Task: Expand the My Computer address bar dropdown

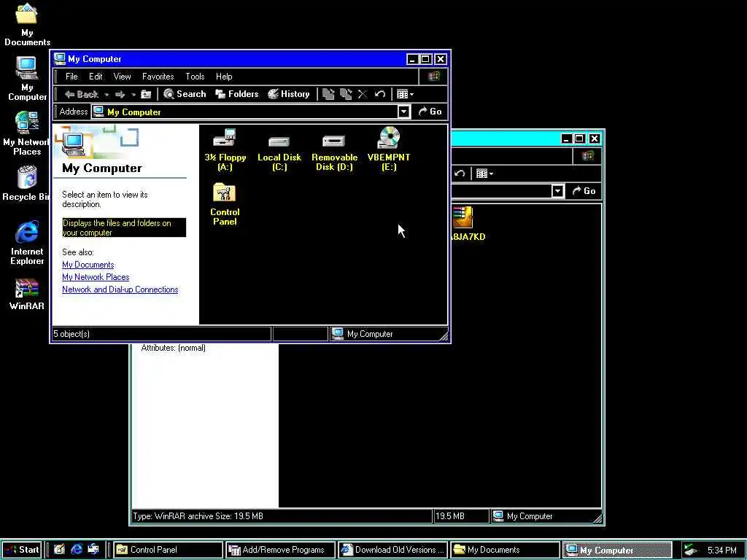Action: pos(403,112)
